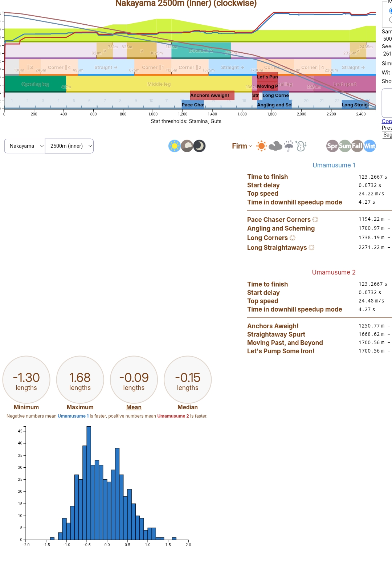Click Pace Chaser Corners ◎ skill row
The height and width of the screenshot is (565, 392).
point(319,220)
